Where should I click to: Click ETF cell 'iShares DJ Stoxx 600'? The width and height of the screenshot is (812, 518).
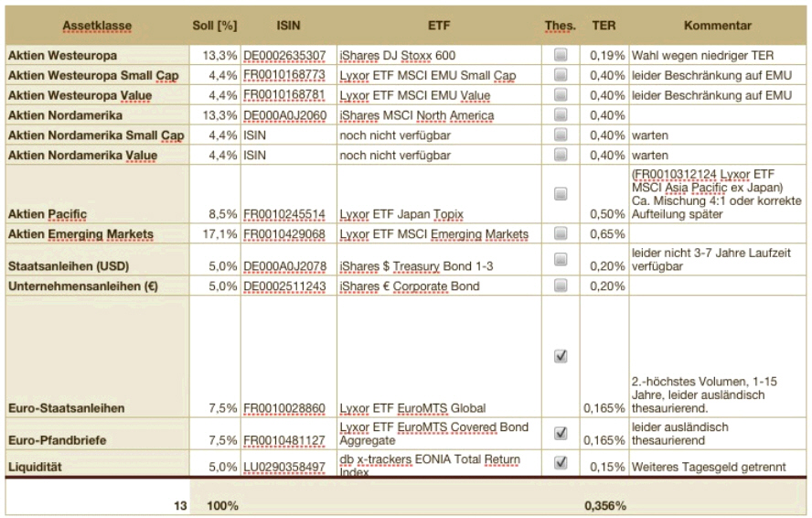click(439, 56)
